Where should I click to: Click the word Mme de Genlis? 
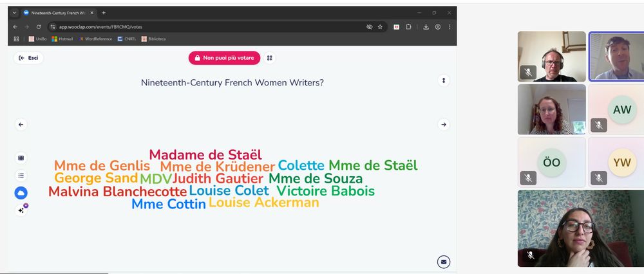102,166
